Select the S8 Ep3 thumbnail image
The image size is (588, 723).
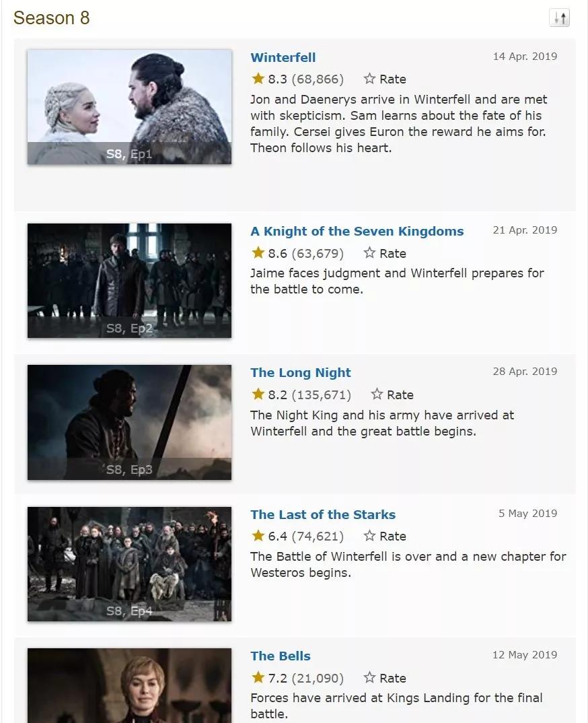pyautogui.click(x=129, y=422)
